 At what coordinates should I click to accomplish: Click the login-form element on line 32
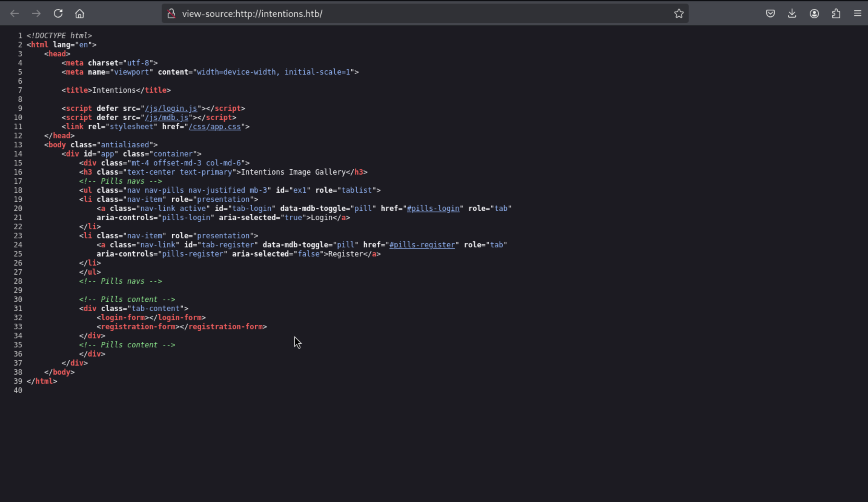123,318
